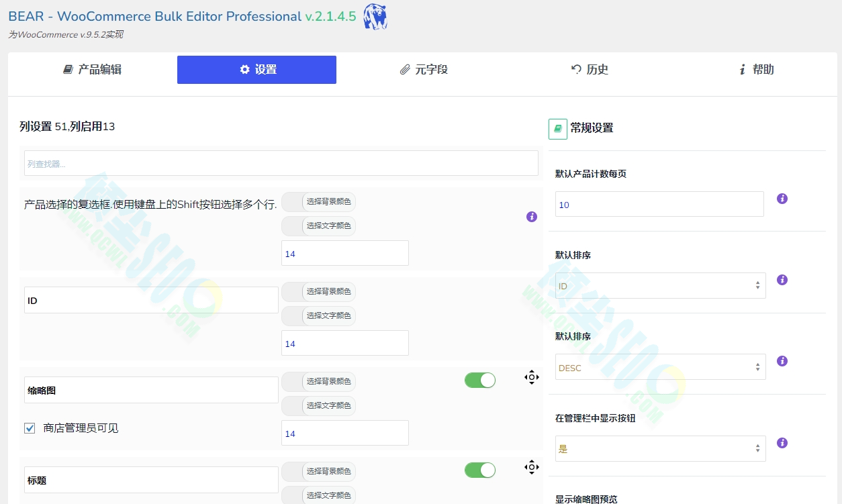Expand the 在管理栏中显示按钮 dropdown
Viewport: 842px width, 504px height.
click(x=661, y=448)
